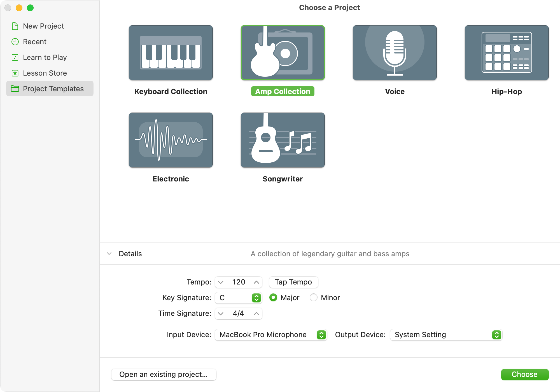Click the Voice template label

395,92
